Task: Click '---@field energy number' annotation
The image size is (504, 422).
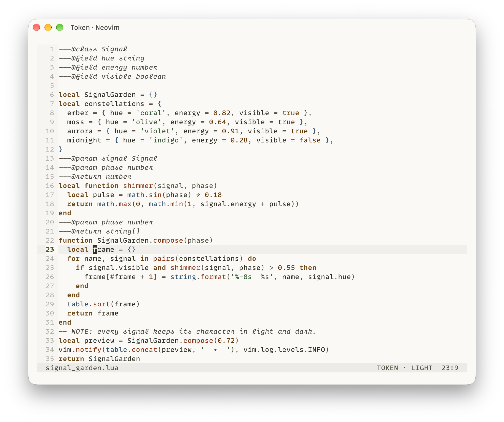Action: pyautogui.click(x=108, y=67)
